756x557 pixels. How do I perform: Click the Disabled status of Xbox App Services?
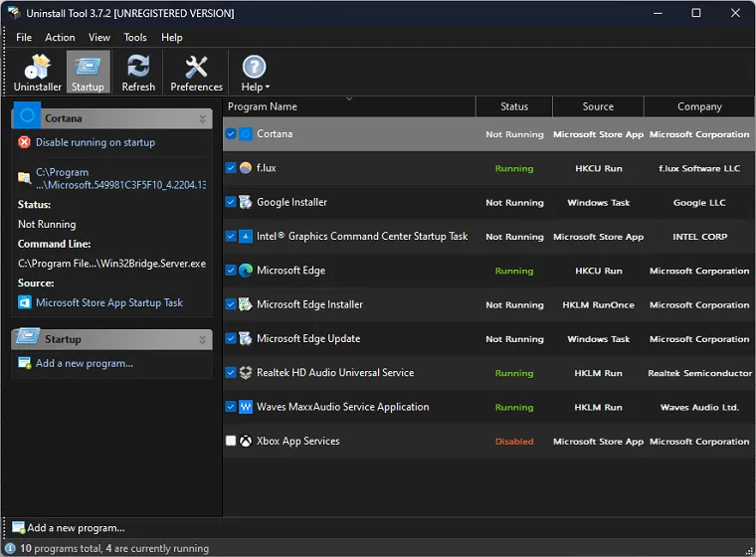click(x=514, y=442)
